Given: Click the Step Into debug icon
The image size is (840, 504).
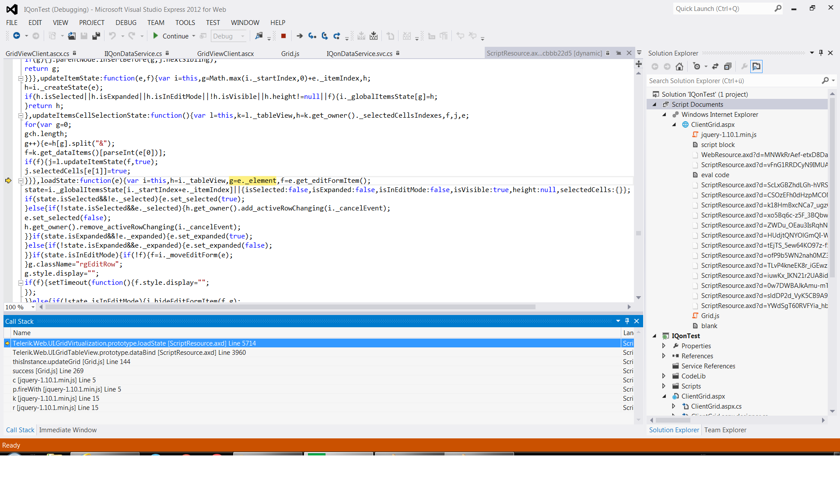Looking at the screenshot, I should 312,36.
